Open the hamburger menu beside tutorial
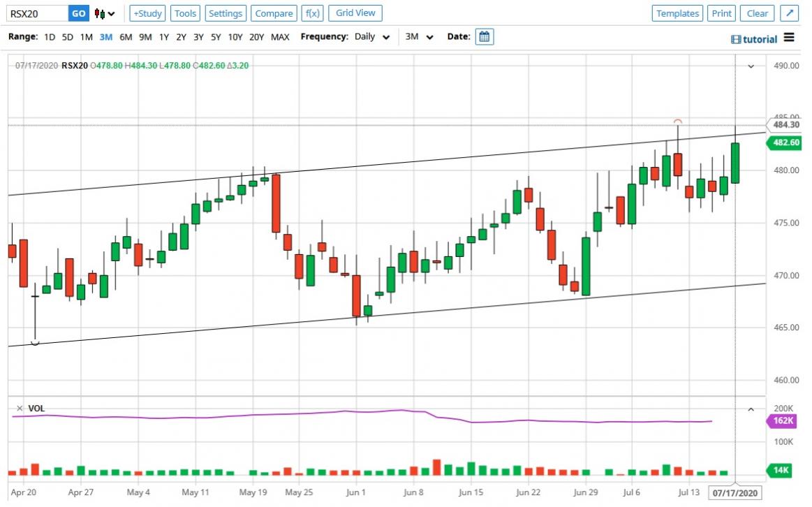812x507 pixels. coord(789,38)
